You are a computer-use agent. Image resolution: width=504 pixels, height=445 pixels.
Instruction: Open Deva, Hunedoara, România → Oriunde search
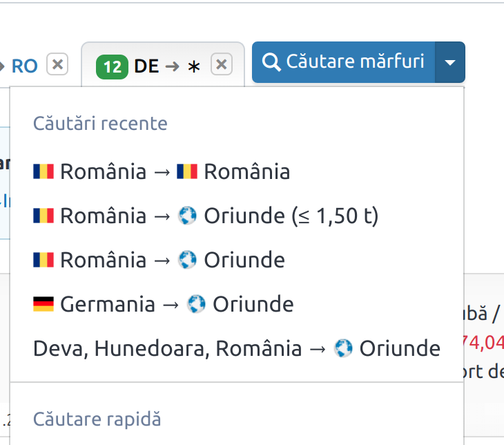click(x=236, y=348)
